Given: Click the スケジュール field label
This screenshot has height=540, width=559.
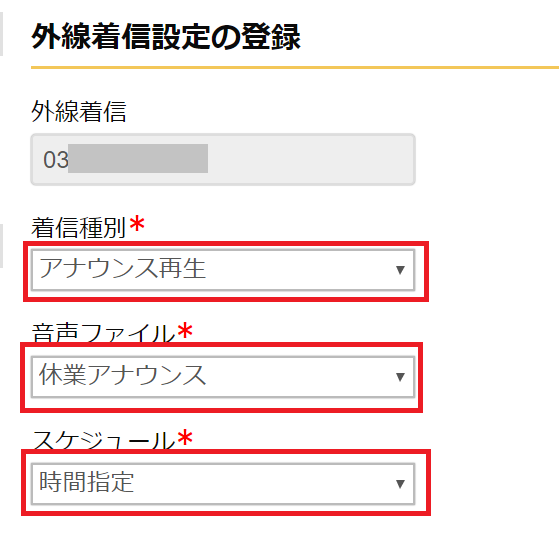Looking at the screenshot, I should pyautogui.click(x=103, y=439).
